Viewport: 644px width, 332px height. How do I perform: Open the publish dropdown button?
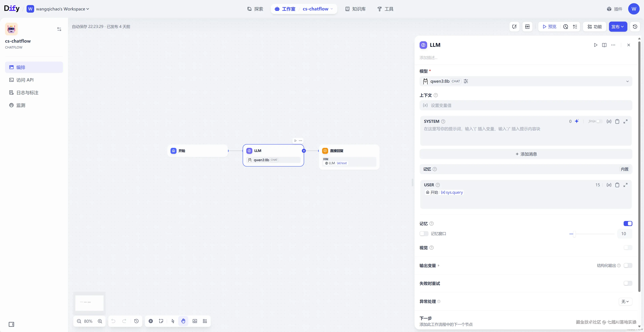[x=618, y=27]
